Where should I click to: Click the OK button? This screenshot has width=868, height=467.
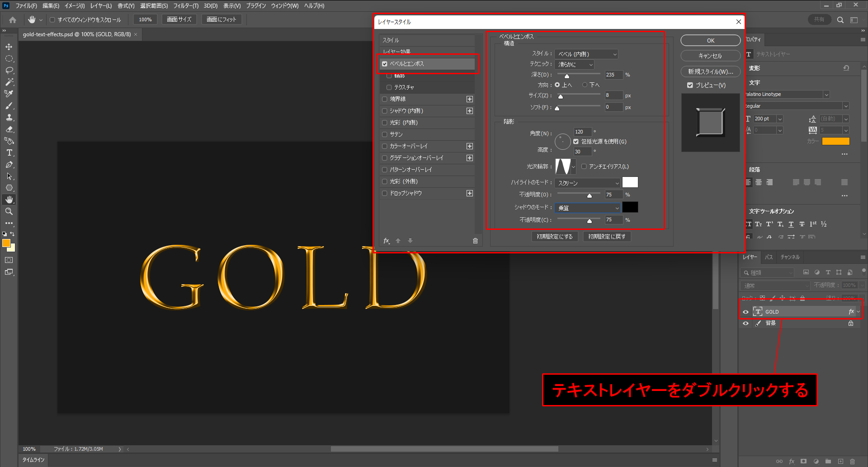710,41
